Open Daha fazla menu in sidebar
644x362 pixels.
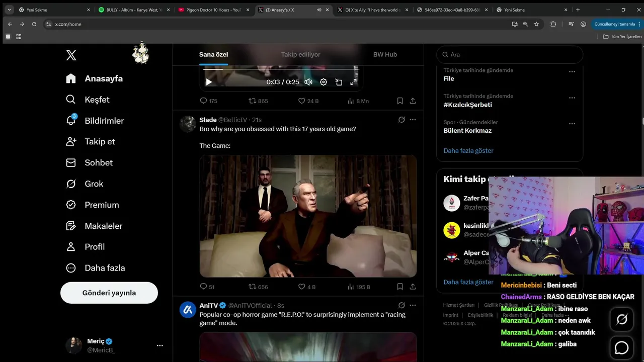point(95,268)
